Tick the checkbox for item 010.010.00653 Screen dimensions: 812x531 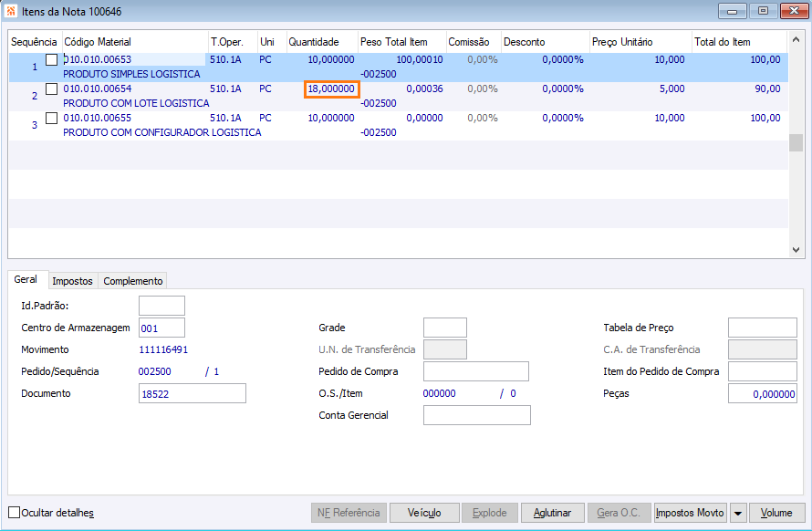tap(51, 59)
